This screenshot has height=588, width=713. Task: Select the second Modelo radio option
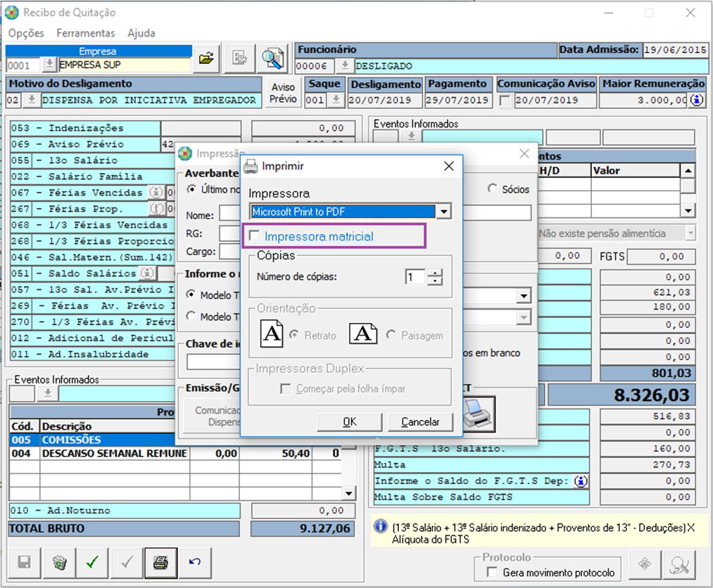pyautogui.click(x=191, y=317)
